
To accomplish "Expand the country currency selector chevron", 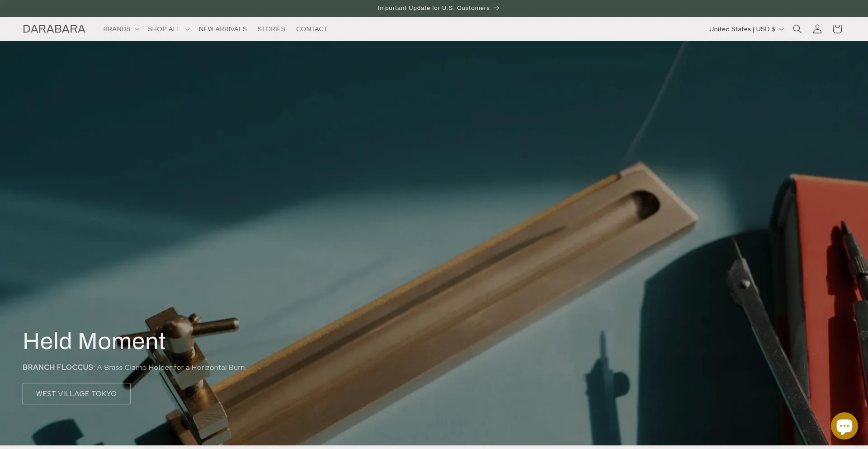I will point(782,29).
